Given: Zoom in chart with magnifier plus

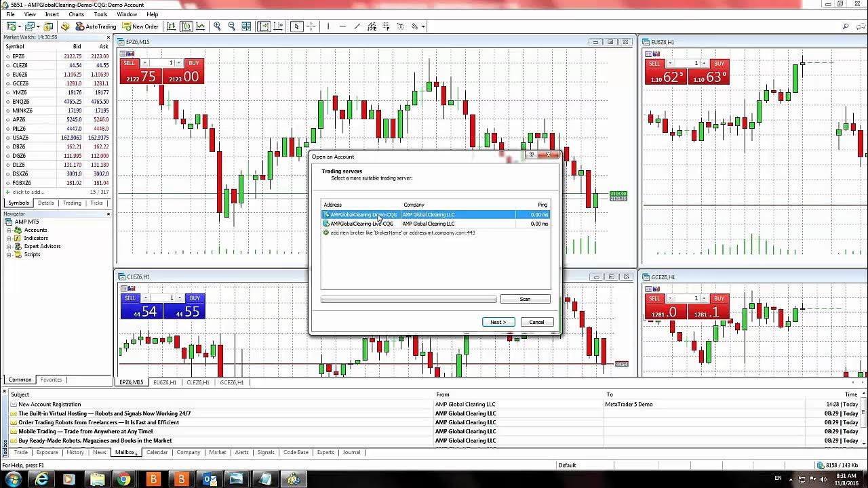Looking at the screenshot, I should point(217,26).
